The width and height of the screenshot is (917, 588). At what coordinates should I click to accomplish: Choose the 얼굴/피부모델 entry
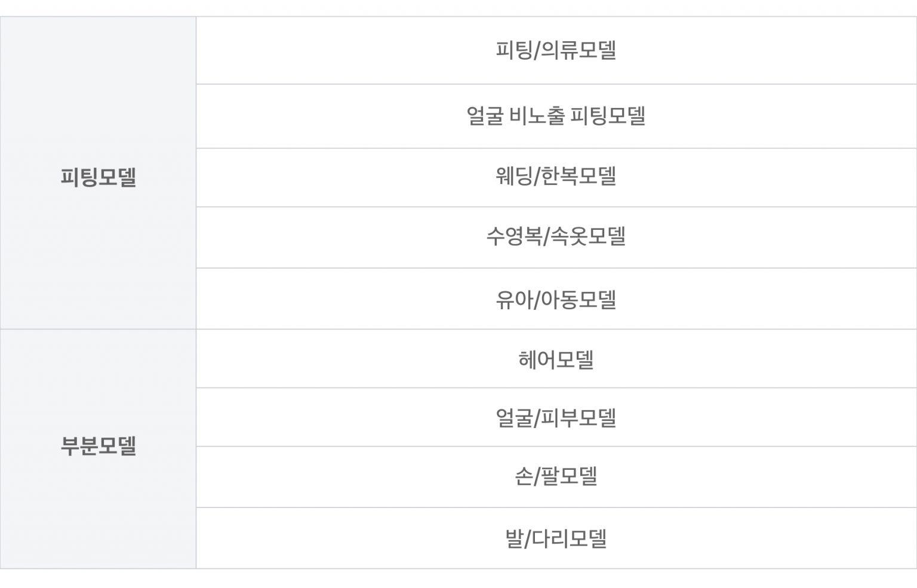click(556, 418)
